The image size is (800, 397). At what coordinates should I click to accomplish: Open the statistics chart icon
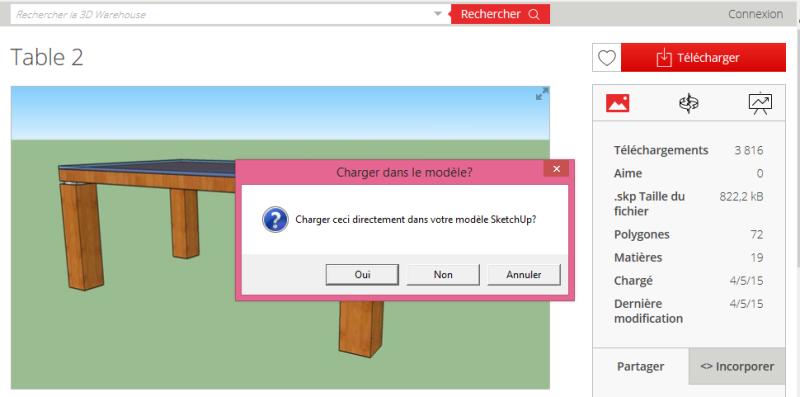(x=760, y=104)
